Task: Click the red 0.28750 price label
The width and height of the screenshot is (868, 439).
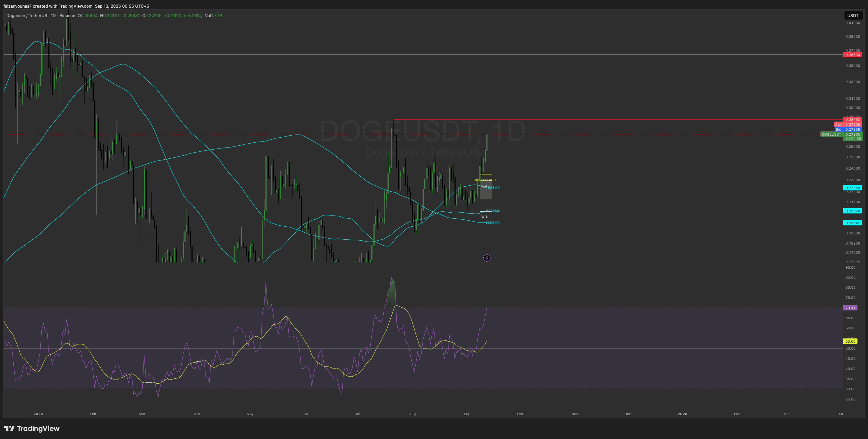Action: click(852, 120)
